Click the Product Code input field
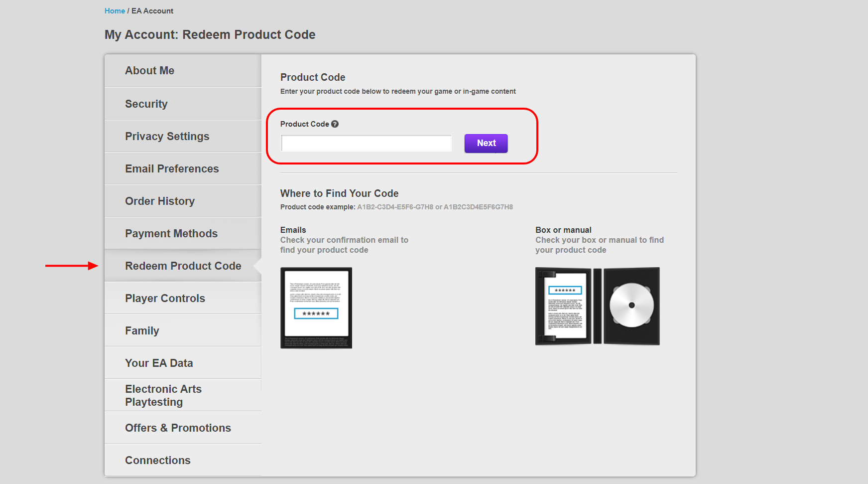 coord(366,143)
